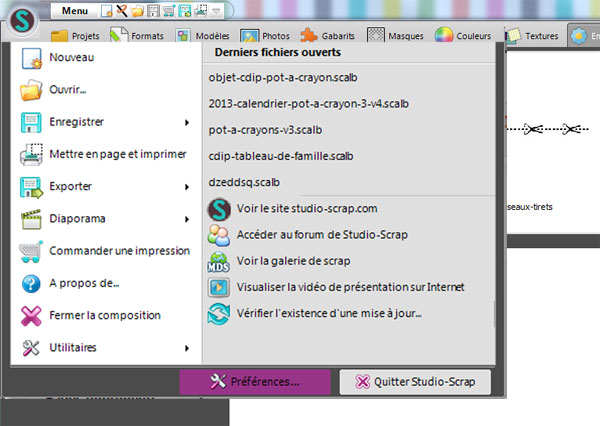
Task: Click the shopping cart icon in quick toolbar
Action: tap(169, 11)
